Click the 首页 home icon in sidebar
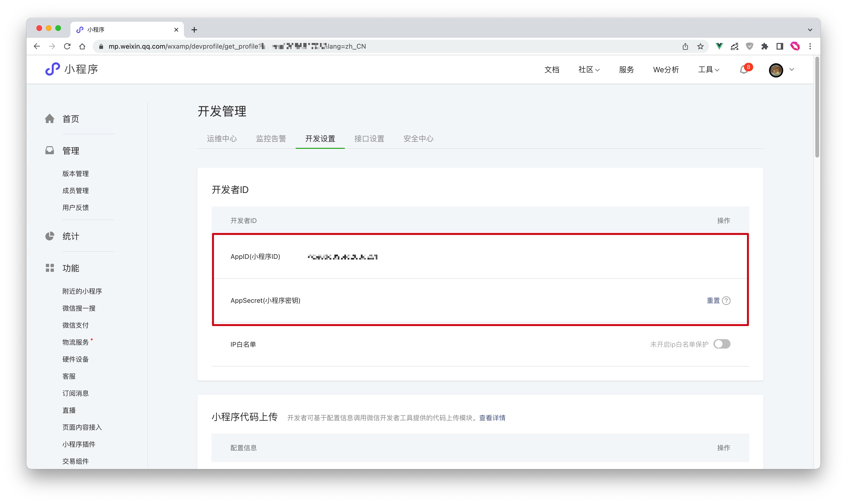 [50, 119]
